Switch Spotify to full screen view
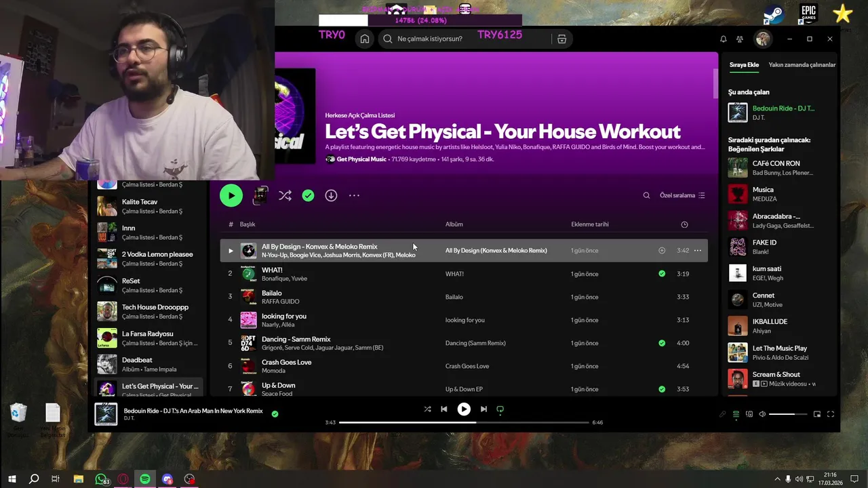The width and height of the screenshot is (868, 488). click(831, 414)
